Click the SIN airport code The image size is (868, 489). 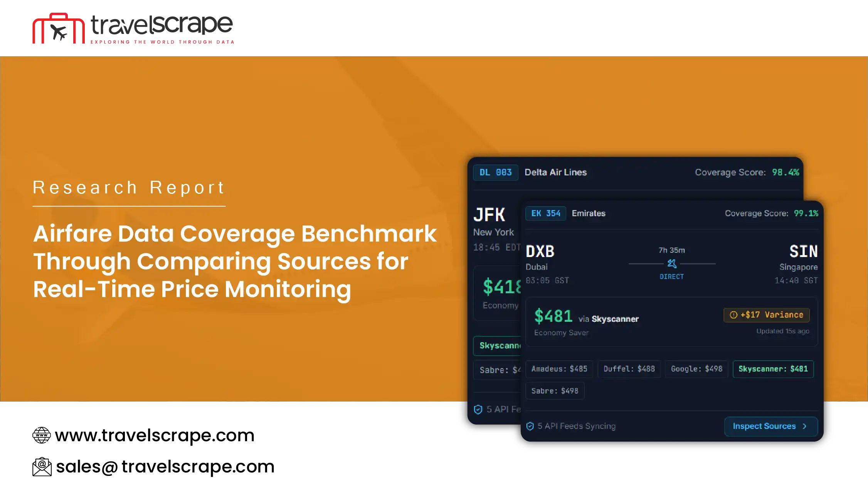click(804, 252)
